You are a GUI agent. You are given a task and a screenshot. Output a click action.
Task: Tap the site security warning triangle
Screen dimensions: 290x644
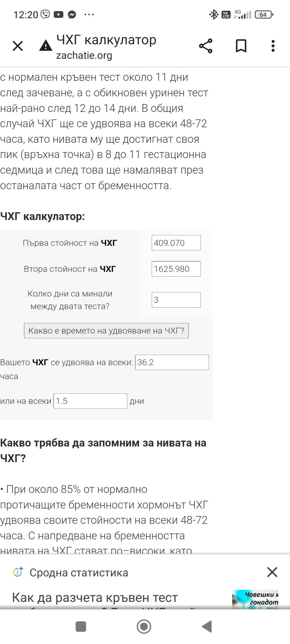(x=46, y=46)
